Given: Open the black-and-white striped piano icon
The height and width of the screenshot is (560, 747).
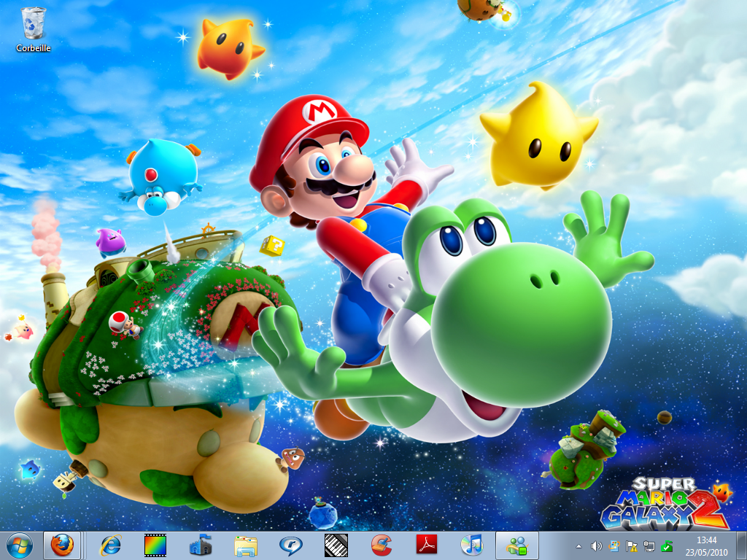Looking at the screenshot, I should pos(336,545).
